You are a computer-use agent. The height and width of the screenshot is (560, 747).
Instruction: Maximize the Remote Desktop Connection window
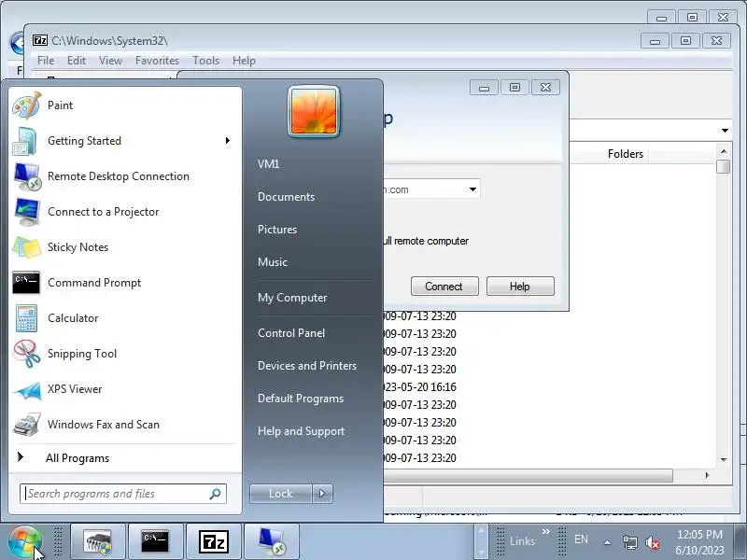(x=515, y=88)
